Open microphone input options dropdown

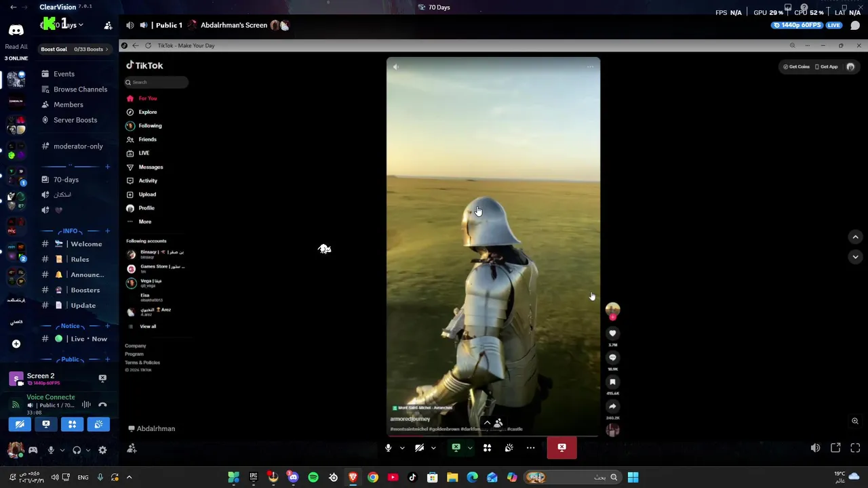pos(62,450)
